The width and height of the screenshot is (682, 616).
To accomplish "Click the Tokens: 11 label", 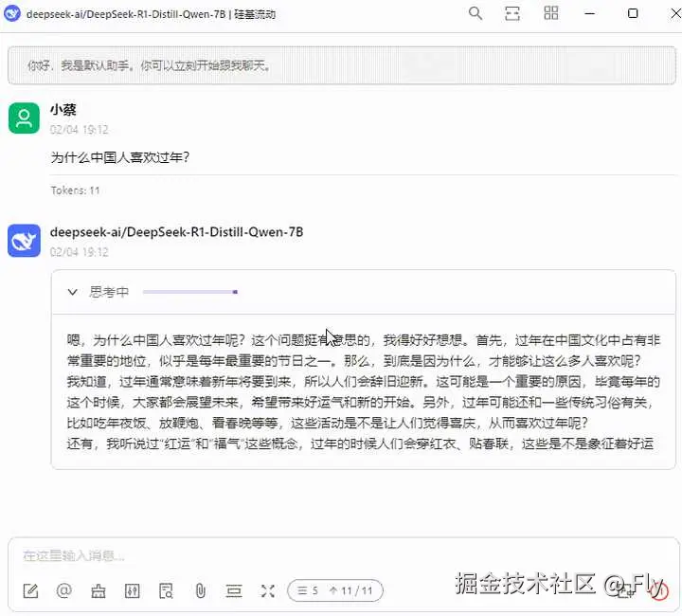I will (x=75, y=190).
